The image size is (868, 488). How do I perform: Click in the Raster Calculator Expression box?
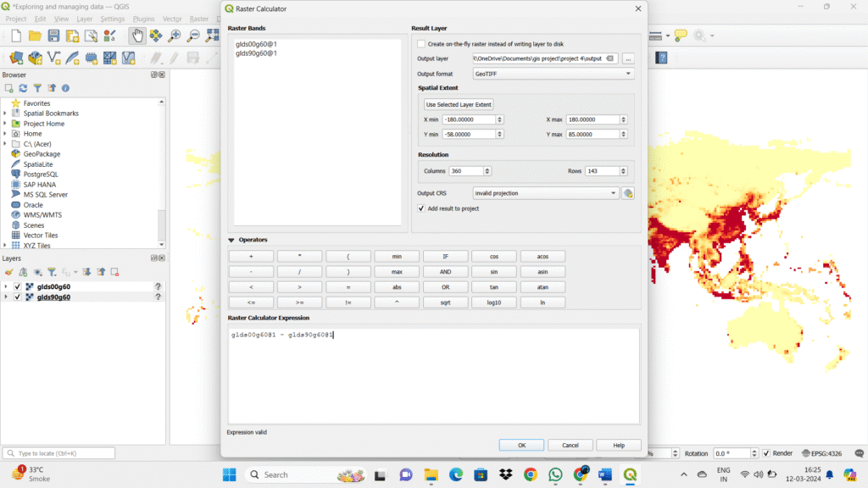click(x=433, y=375)
